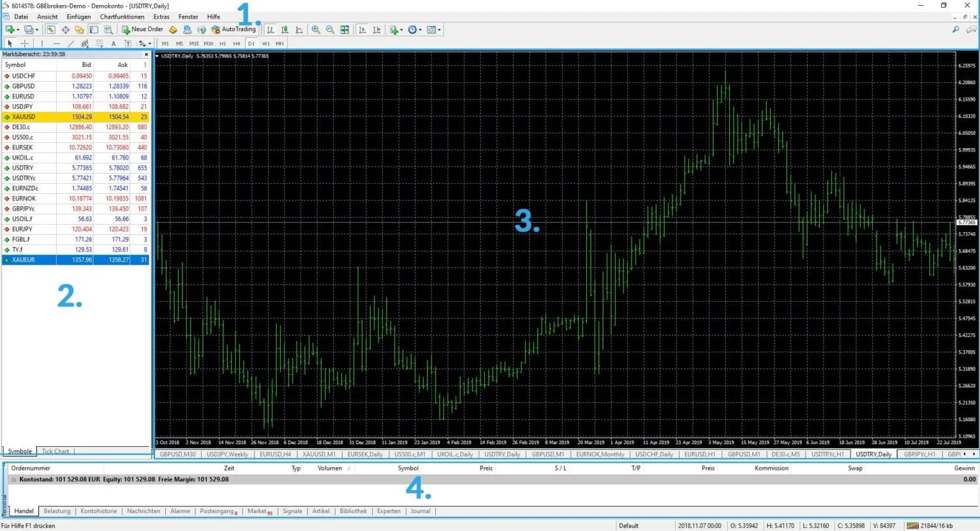Viewport: 980px width, 531px height.
Task: Click the tile chart windows icon
Action: tap(345, 29)
